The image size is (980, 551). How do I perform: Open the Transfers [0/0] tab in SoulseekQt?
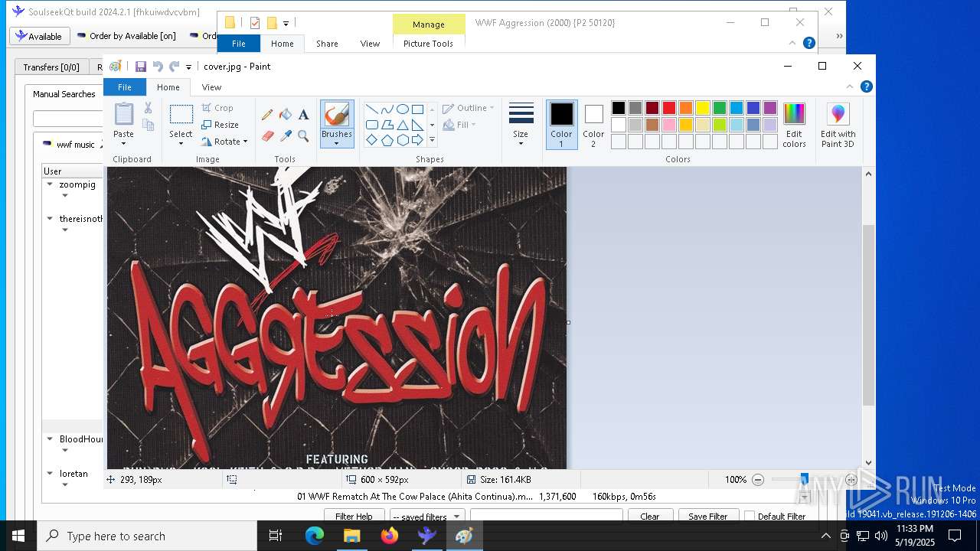pos(51,67)
